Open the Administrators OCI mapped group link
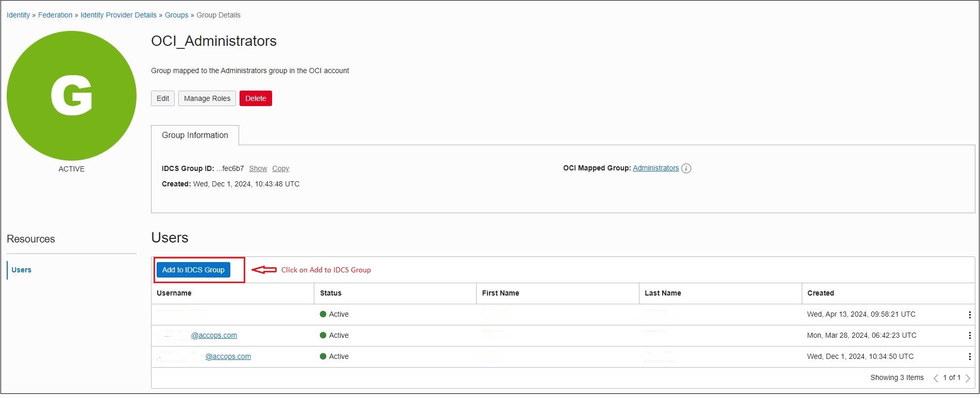This screenshot has width=980, height=398. (655, 168)
